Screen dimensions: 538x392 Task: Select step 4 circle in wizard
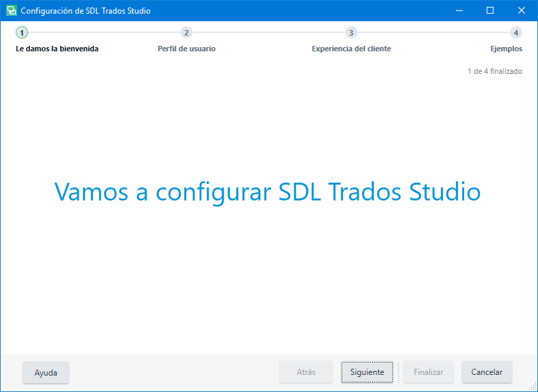coord(515,33)
